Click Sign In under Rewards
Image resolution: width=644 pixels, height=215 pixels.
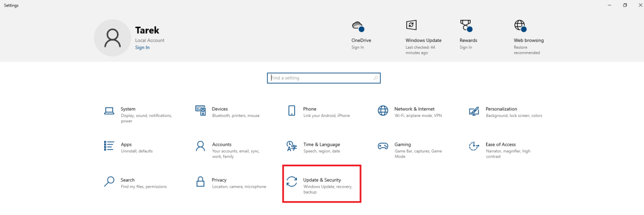pyautogui.click(x=466, y=48)
